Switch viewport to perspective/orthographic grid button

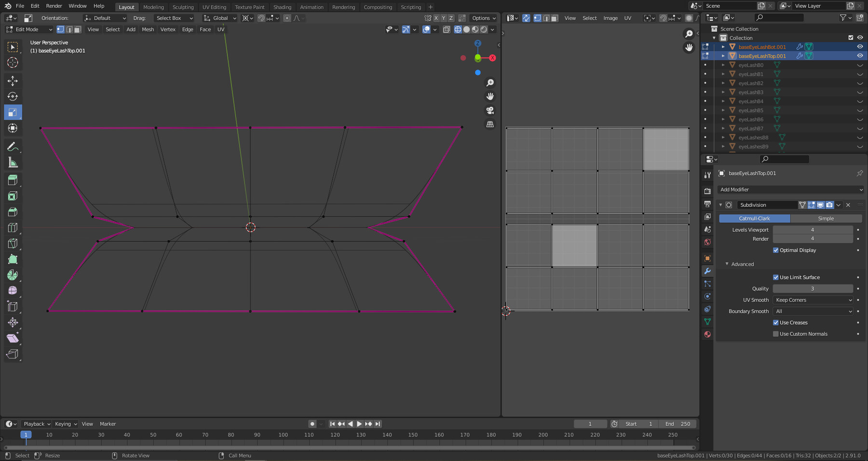490,124
